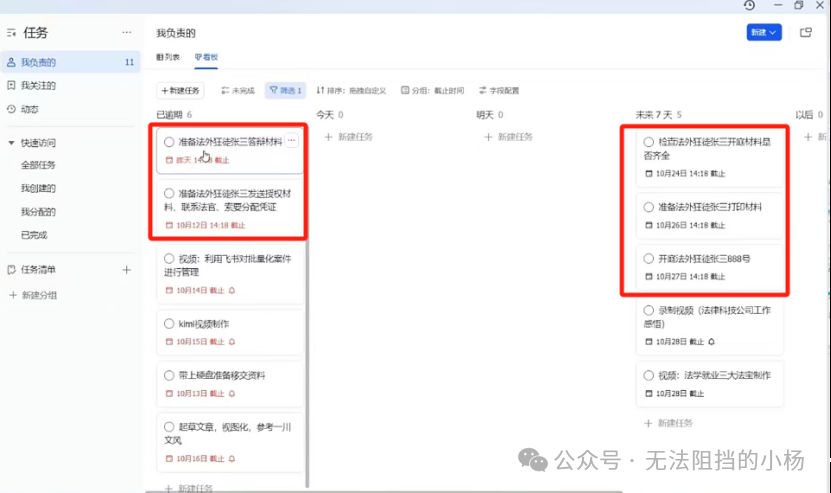The width and height of the screenshot is (831, 493).
Task: Open the 未完成 status filter
Action: [238, 91]
